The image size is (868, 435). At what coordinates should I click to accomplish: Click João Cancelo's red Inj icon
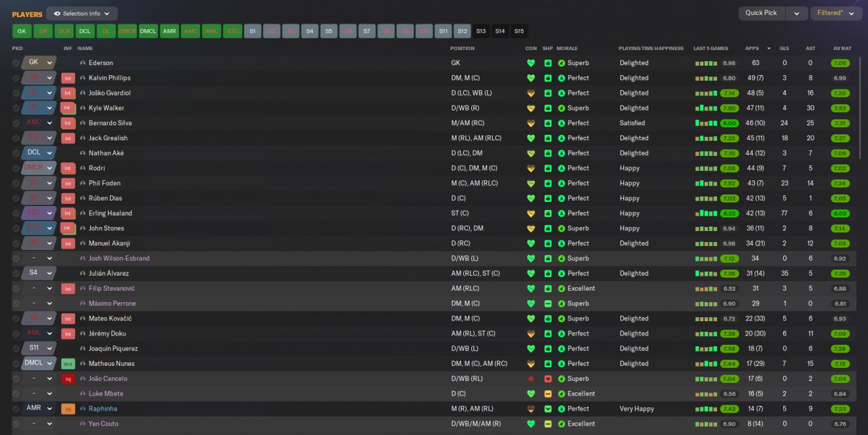[x=68, y=379]
